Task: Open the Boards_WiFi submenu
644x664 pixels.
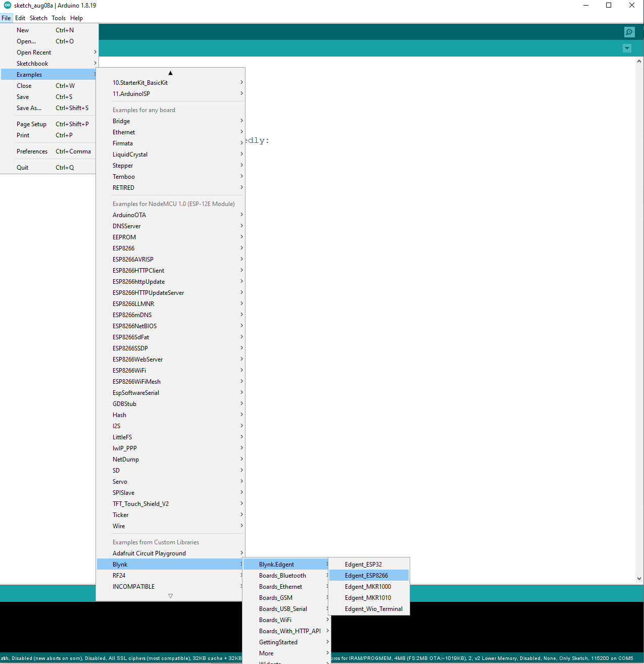Action: coord(286,620)
